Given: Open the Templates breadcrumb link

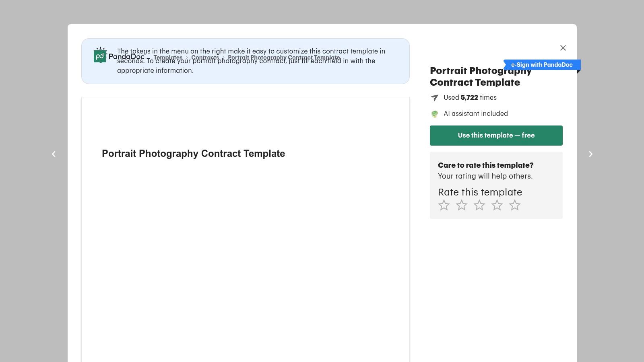Looking at the screenshot, I should click(x=168, y=58).
